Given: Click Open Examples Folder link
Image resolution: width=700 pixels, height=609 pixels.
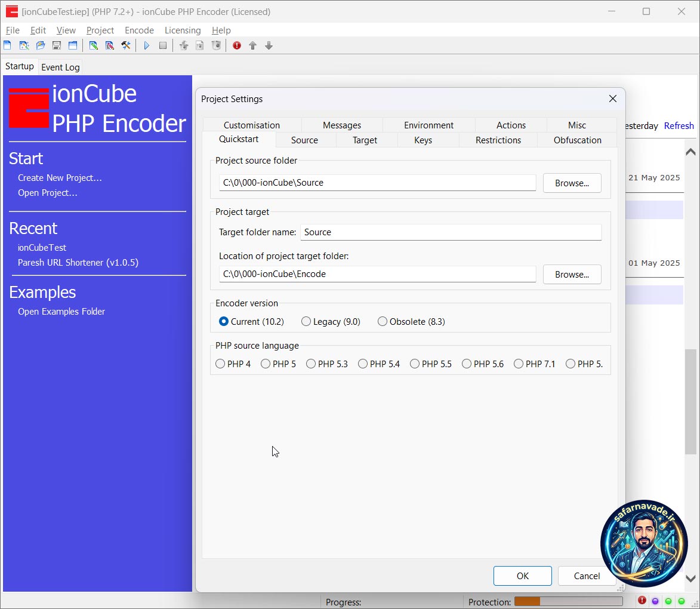Looking at the screenshot, I should (61, 312).
